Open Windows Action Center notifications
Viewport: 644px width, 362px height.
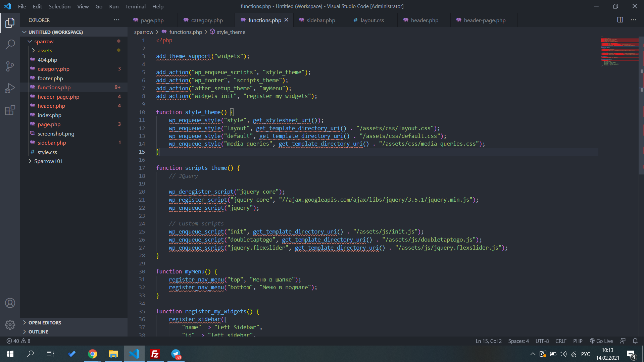pyautogui.click(x=631, y=354)
